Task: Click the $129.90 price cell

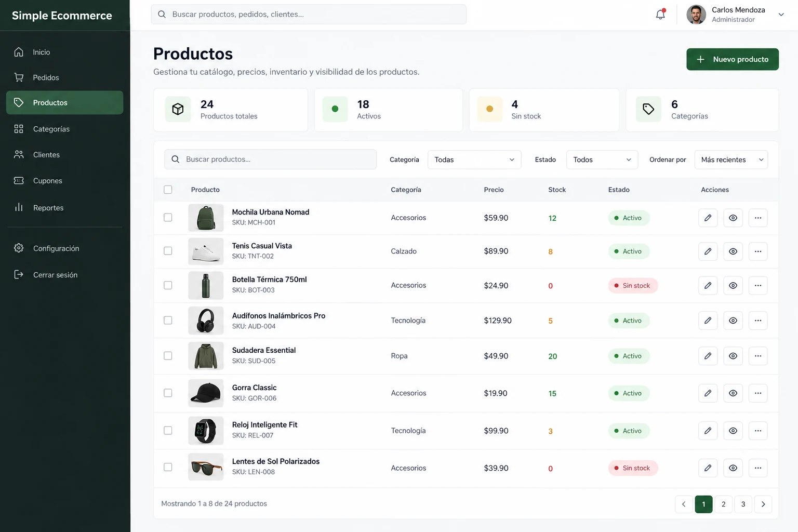Action: 498,321
